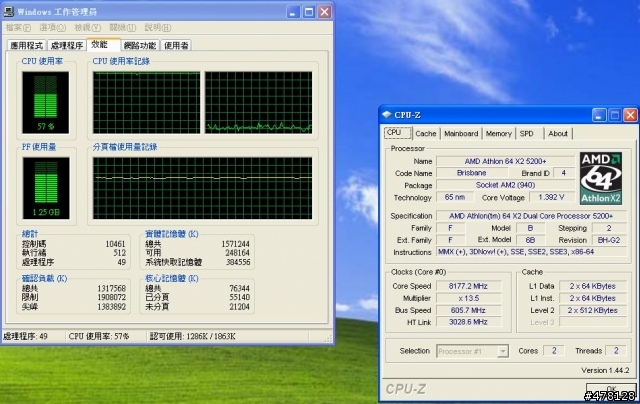Click the AMD Athlon X2 logo
This screenshot has height=404, width=640.
point(601,178)
